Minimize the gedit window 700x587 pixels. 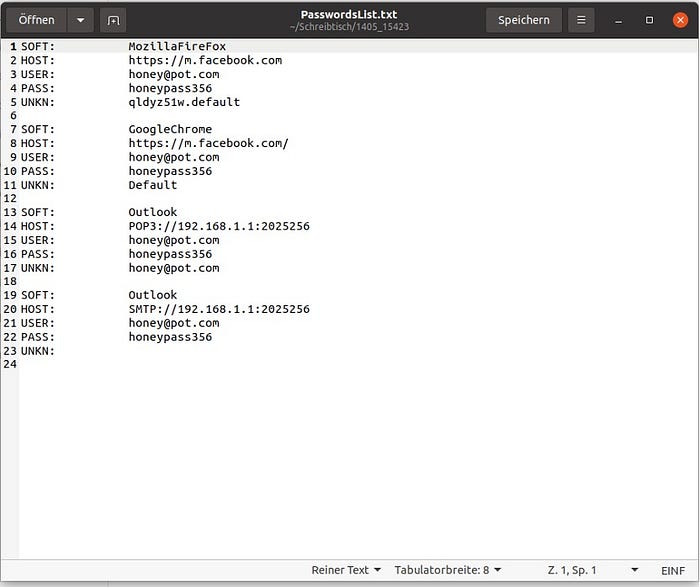(618, 21)
